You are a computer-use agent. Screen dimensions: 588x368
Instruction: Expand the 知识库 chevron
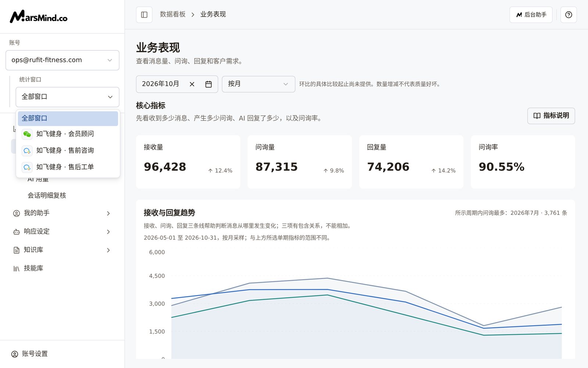point(108,250)
